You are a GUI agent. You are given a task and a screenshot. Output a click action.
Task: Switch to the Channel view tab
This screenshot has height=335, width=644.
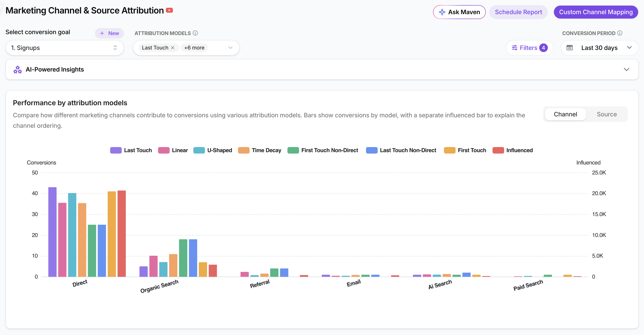565,114
